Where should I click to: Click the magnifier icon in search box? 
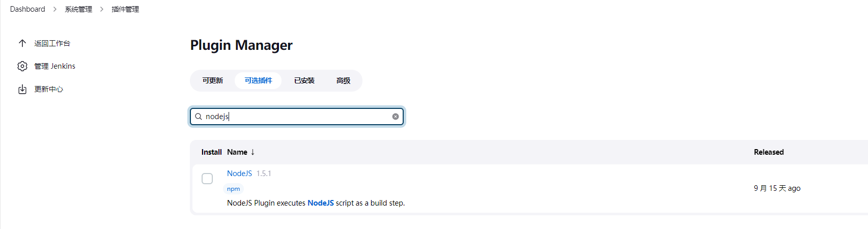199,117
